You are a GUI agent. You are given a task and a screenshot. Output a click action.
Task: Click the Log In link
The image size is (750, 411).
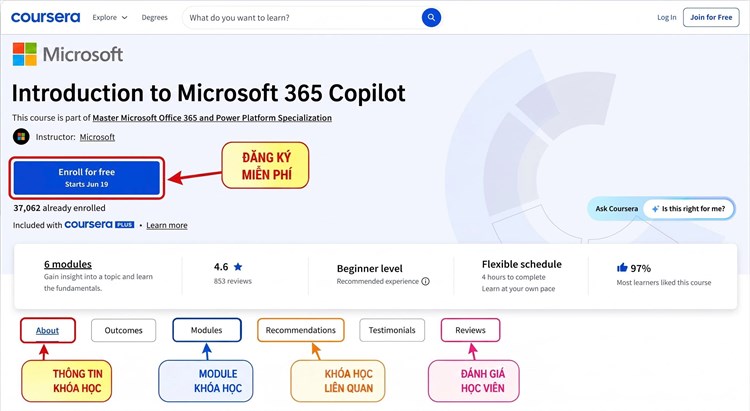click(x=666, y=17)
